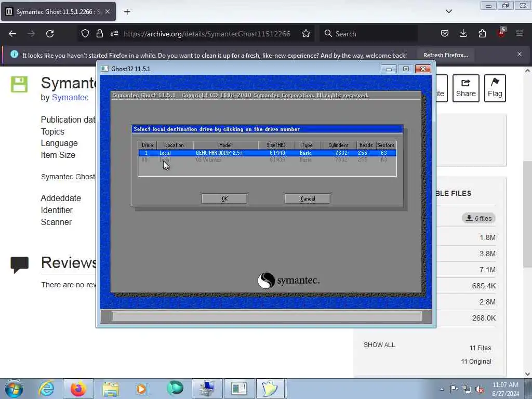Viewport: 532px width, 399px height.
Task: Open the Pocket save icon
Action: click(x=445, y=34)
